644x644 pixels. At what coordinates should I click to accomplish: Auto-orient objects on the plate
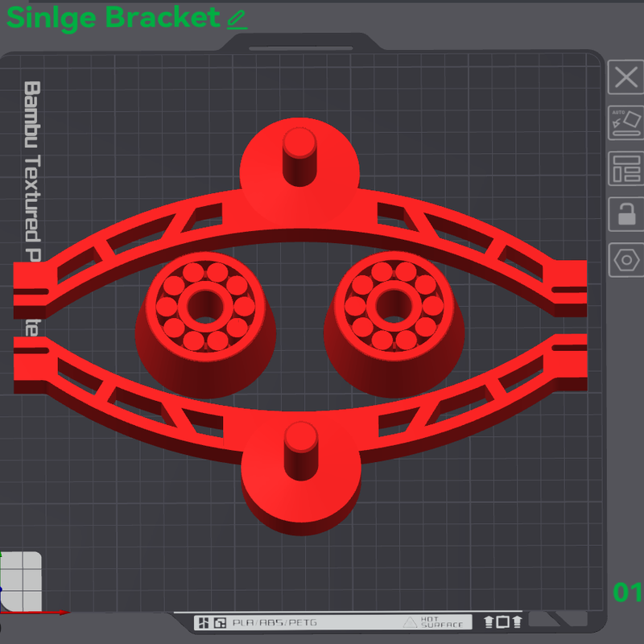click(626, 122)
